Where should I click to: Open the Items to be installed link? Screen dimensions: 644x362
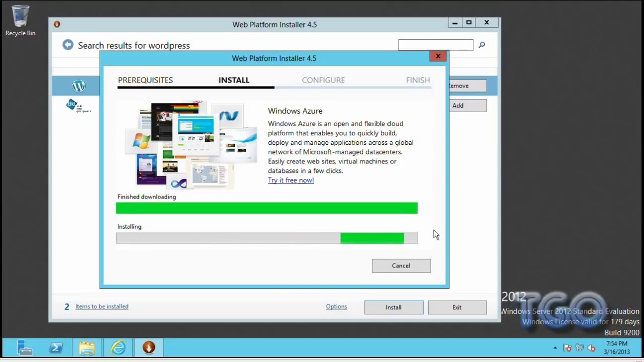coord(102,306)
